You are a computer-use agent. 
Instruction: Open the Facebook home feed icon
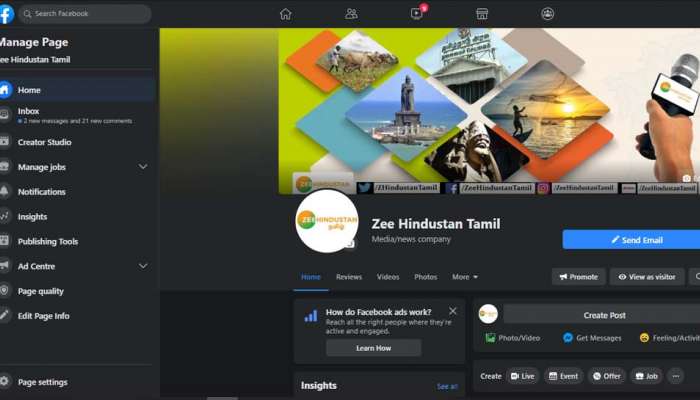[x=286, y=14]
